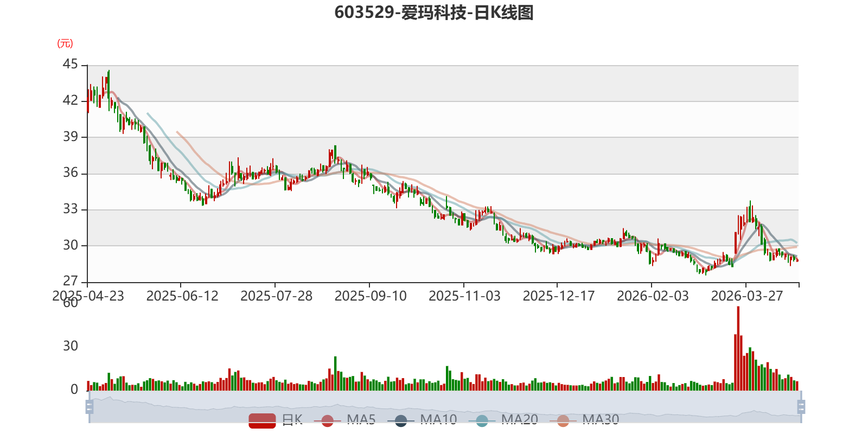Click the left handle of the zoom slider
The width and height of the screenshot is (868, 434).
pyautogui.click(x=90, y=407)
